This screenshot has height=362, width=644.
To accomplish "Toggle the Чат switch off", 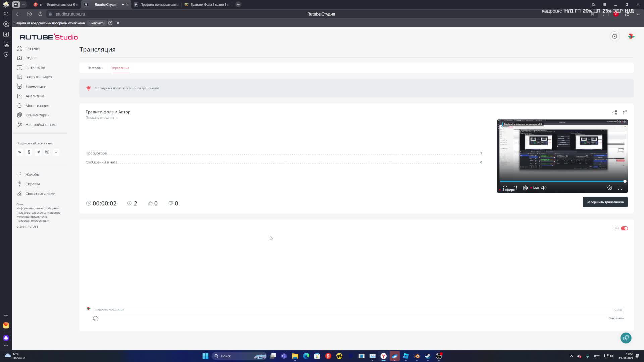I will [624, 228].
